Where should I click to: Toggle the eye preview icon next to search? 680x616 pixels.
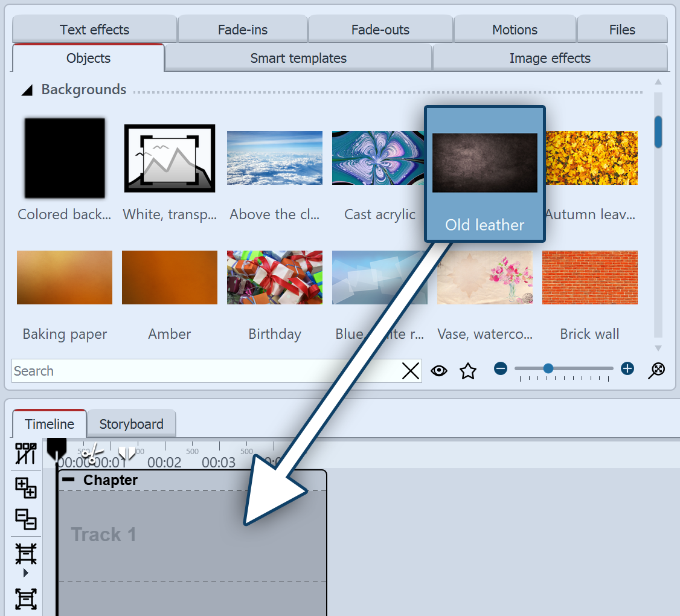(439, 371)
